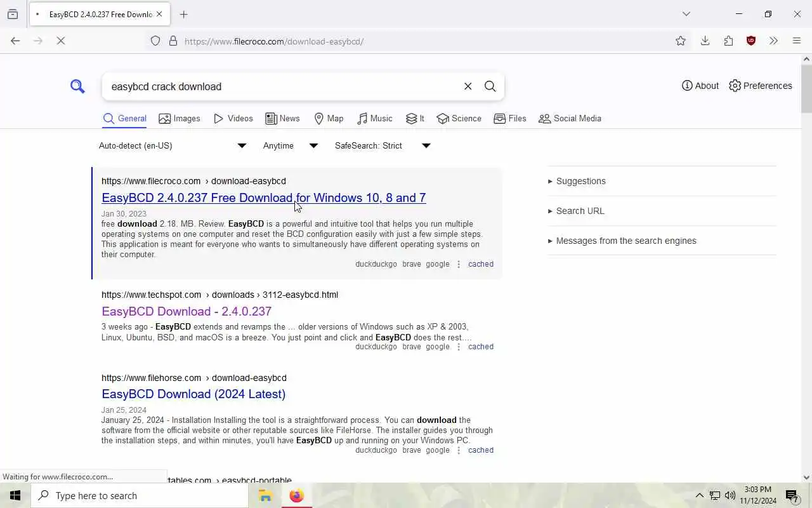This screenshot has height=508, width=812.
Task: Open cached version of filecroco result
Action: [480, 264]
